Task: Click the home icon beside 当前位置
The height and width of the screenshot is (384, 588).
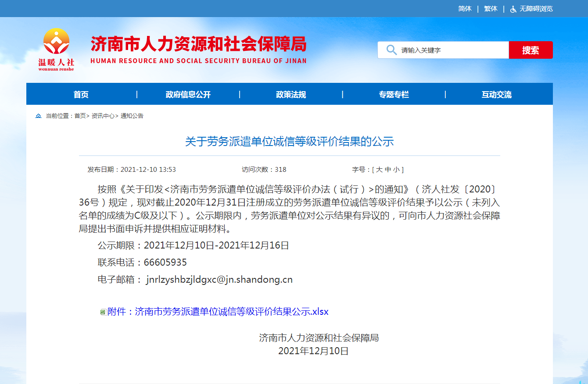Action: (x=38, y=116)
